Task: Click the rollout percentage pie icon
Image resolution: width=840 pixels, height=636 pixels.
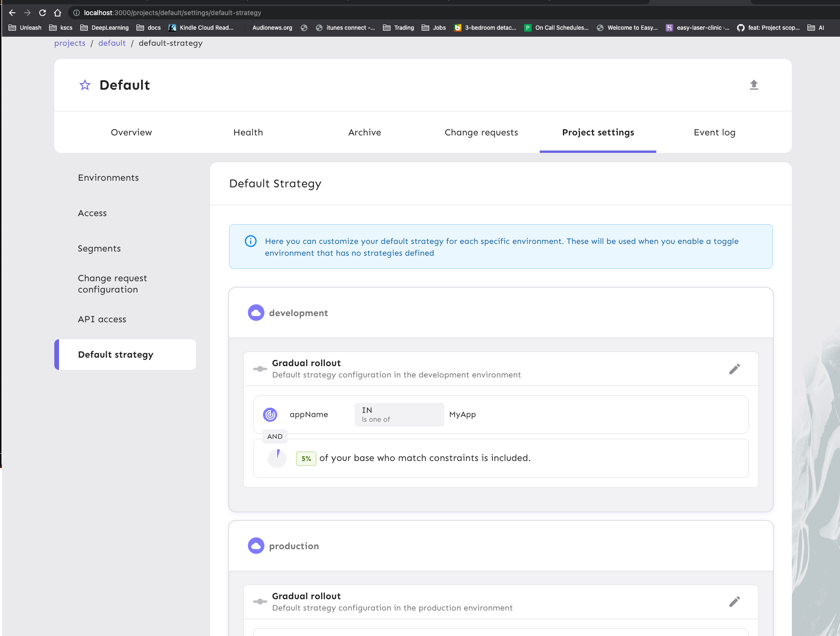Action: 277,458
